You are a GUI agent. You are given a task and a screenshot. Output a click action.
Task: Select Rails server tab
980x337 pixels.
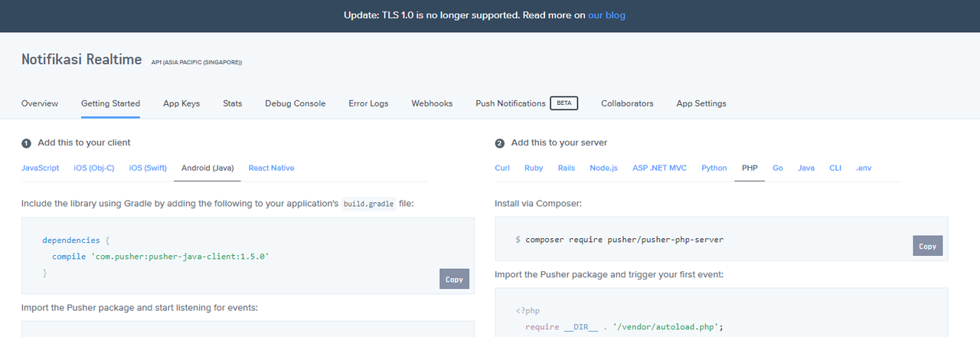pos(567,168)
